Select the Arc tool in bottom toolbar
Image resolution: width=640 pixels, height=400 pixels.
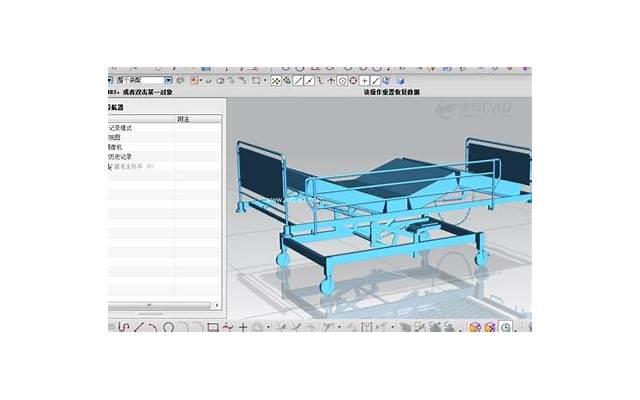pos(153,327)
